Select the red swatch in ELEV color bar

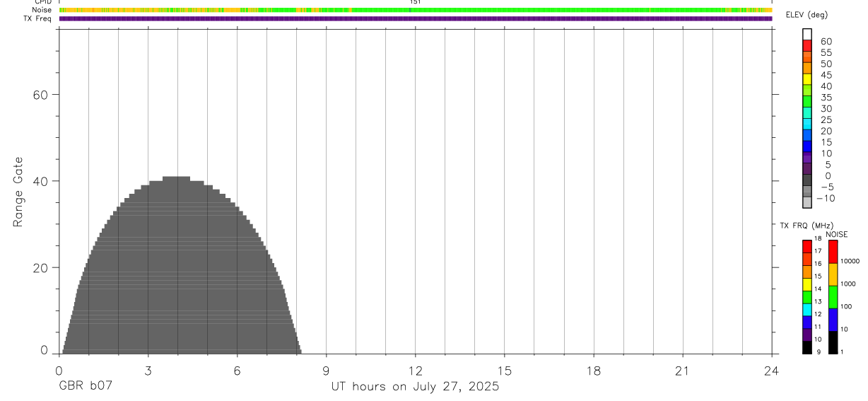pos(807,45)
